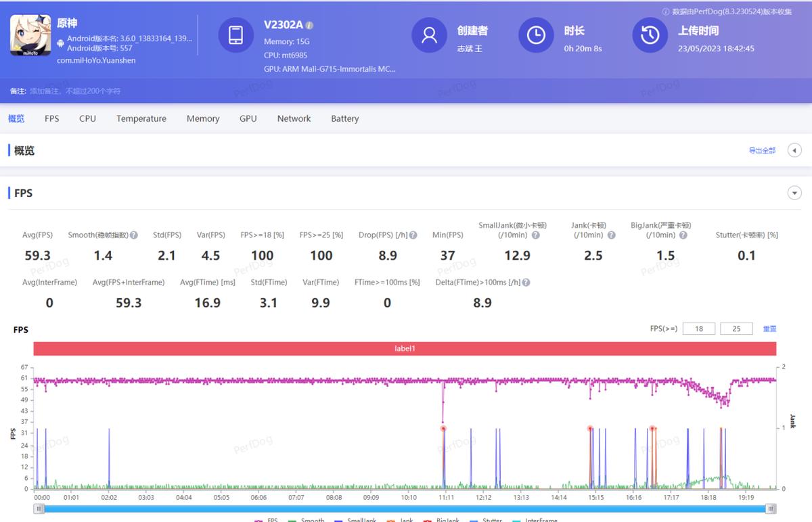This screenshot has height=522, width=812.
Task: Click the FPS threshold input showing 18
Action: (x=698, y=328)
